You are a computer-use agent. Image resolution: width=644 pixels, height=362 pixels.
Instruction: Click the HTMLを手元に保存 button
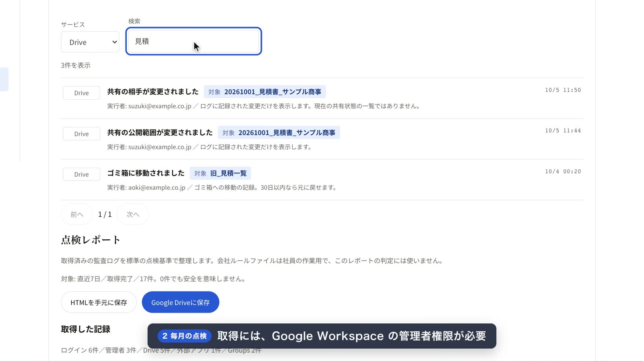[99, 302]
